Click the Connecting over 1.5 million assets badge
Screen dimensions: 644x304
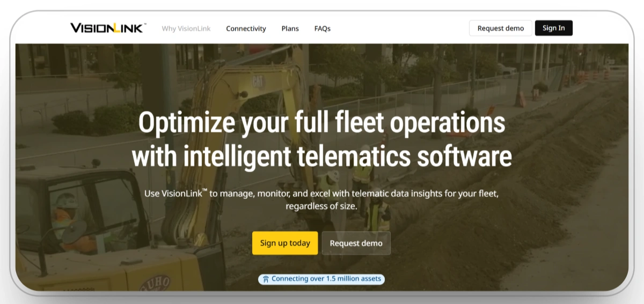(321, 279)
